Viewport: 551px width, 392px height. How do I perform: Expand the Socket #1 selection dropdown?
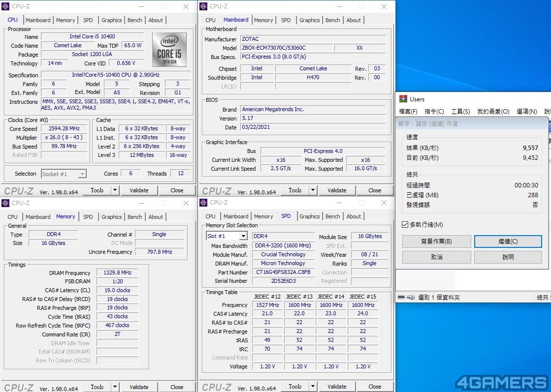point(82,174)
